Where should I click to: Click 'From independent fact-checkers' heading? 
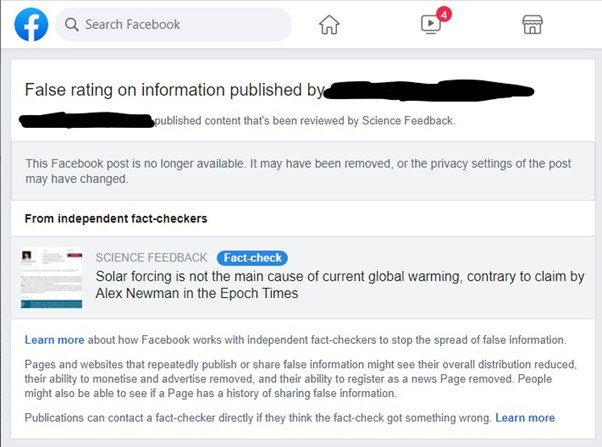(116, 219)
